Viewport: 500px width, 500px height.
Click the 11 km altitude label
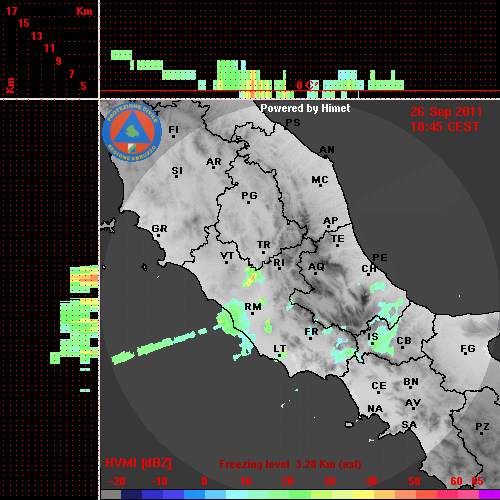click(49, 48)
